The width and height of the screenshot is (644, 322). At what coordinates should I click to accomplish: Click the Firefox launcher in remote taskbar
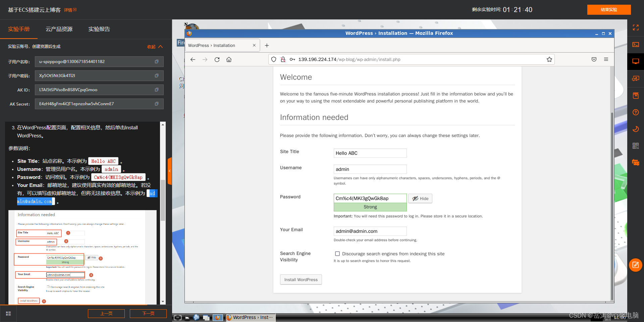tap(218, 317)
